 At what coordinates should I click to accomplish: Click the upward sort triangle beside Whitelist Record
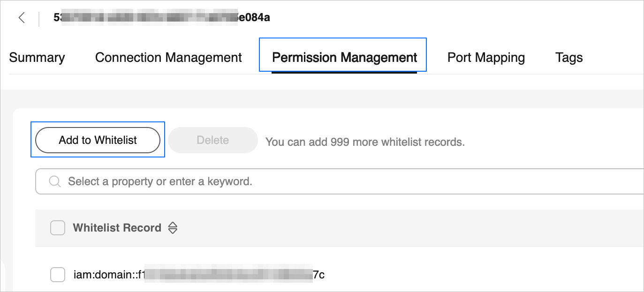pos(173,225)
